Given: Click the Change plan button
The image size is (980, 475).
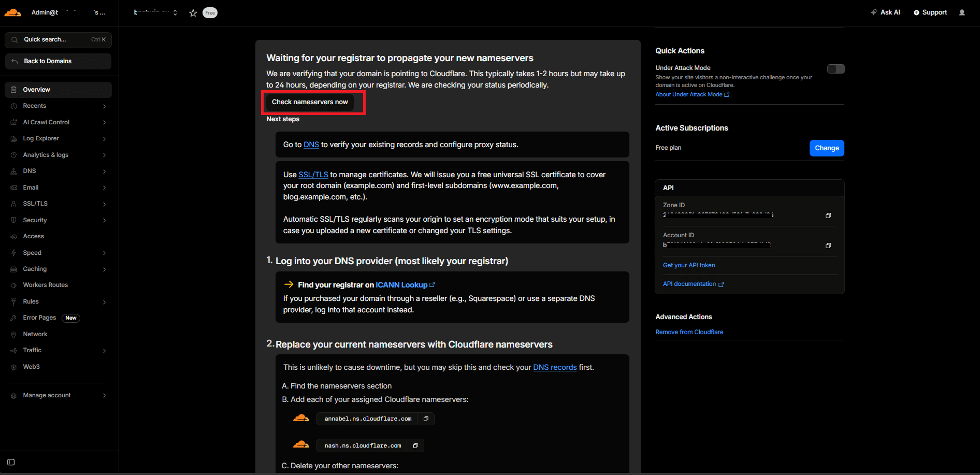Looking at the screenshot, I should click(x=827, y=148).
